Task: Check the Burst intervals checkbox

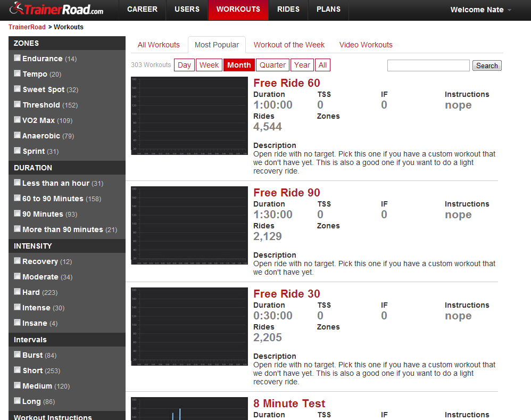Action: [x=17, y=355]
